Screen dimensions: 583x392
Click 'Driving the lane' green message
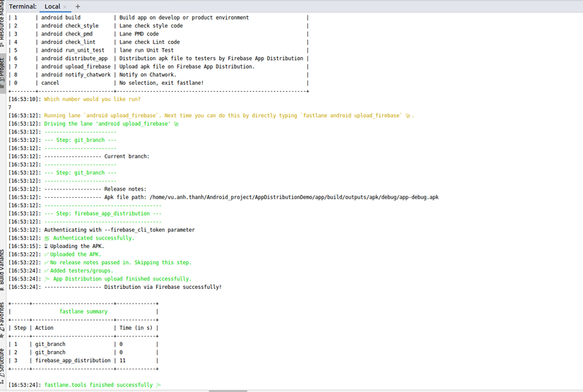point(111,124)
